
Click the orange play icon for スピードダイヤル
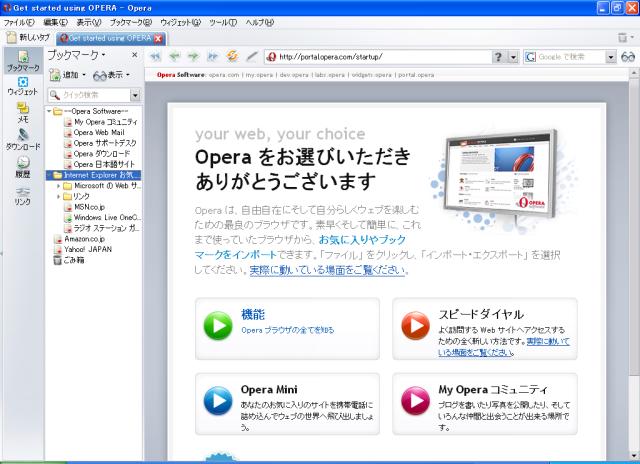tap(415, 325)
